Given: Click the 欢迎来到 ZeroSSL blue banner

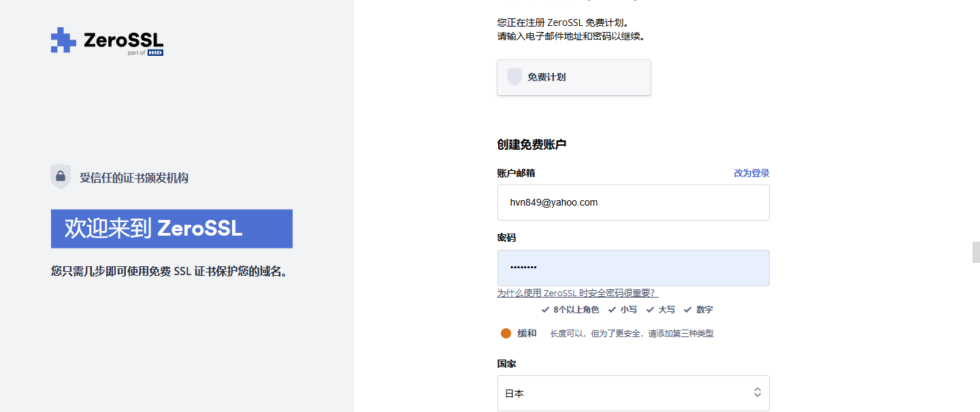Looking at the screenshot, I should 171,229.
